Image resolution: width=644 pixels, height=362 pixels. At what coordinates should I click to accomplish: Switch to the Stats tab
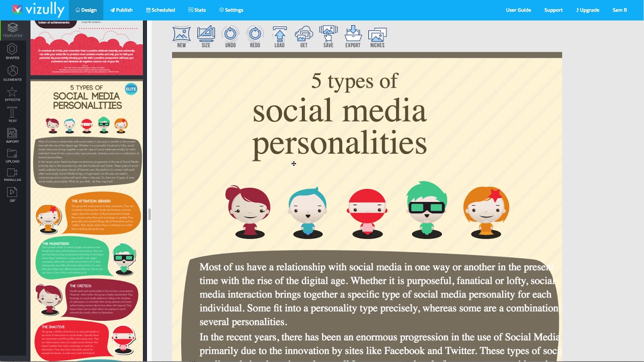tap(197, 10)
